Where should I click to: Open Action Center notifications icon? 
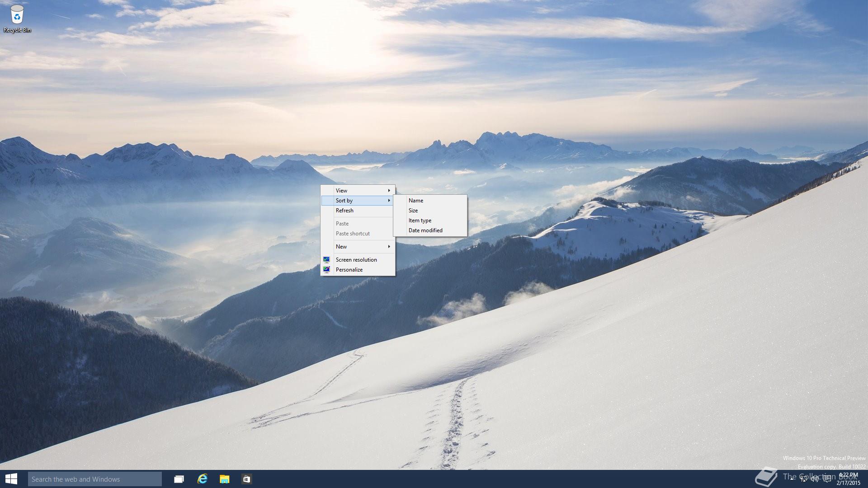[827, 479]
